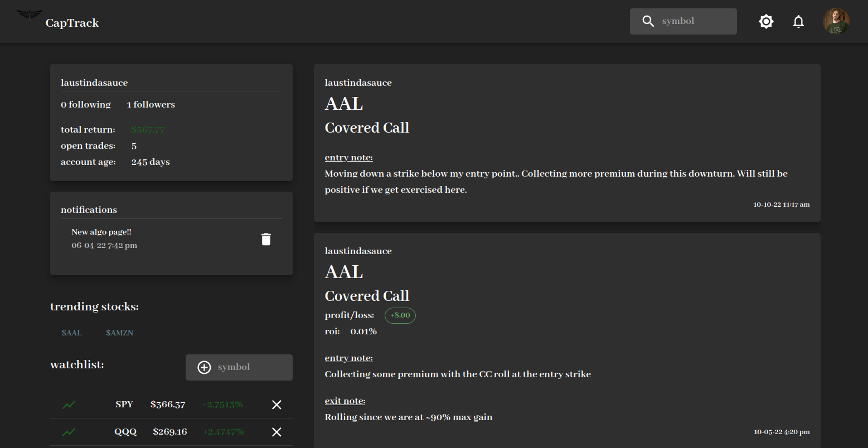Click the plus icon to add symbol

tap(204, 367)
